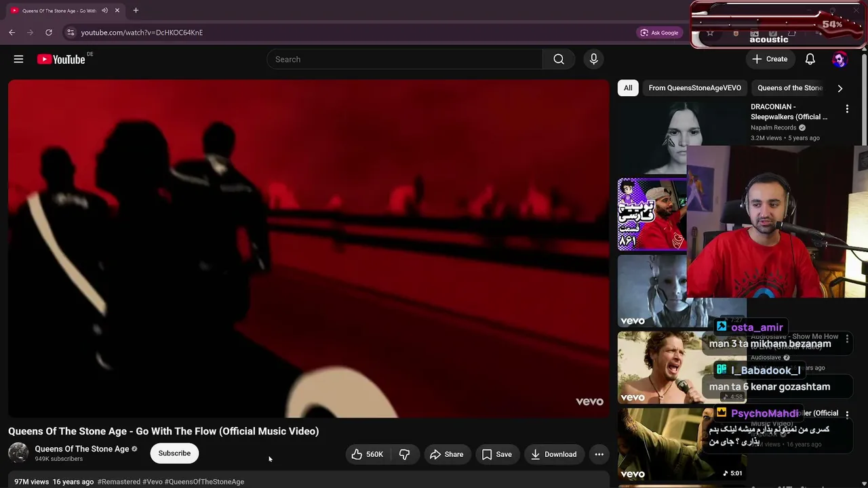Click Ask Google in the address bar
Image resolution: width=868 pixels, height=488 pixels.
coord(659,33)
